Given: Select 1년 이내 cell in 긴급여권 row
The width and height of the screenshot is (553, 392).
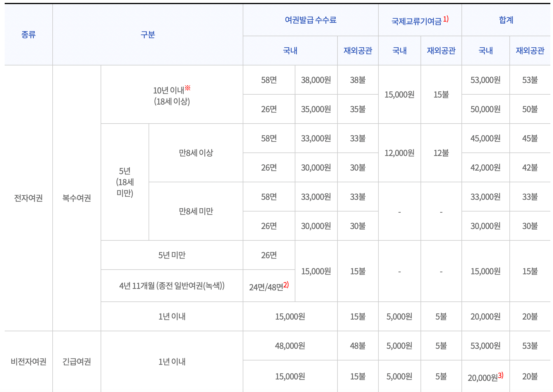Looking at the screenshot, I should click(x=172, y=362).
